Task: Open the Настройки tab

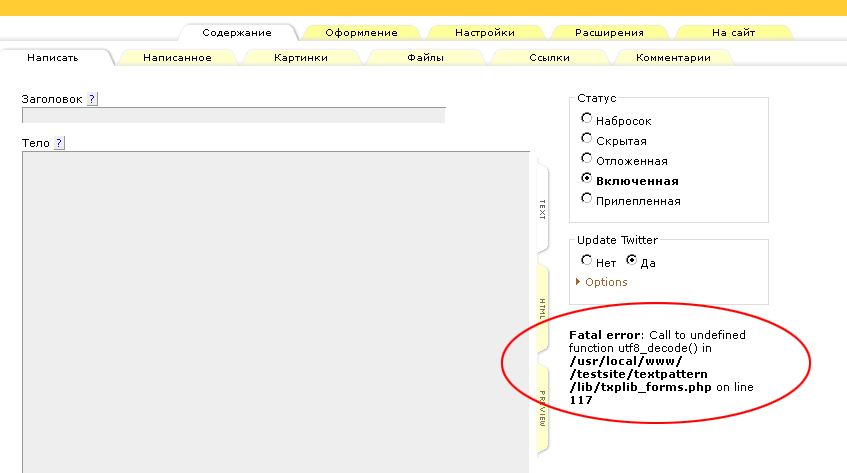Action: [x=485, y=32]
